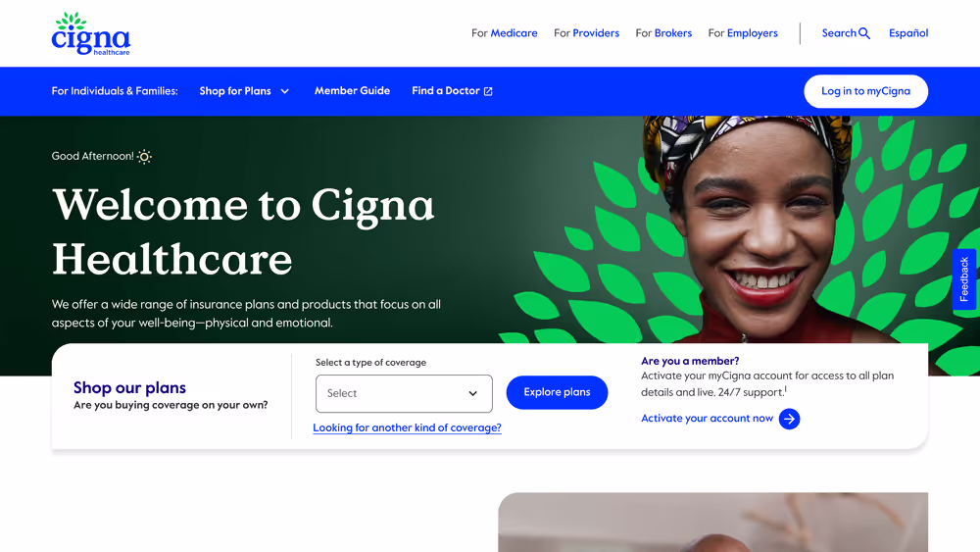
Task: Open the Feedback side tab
Action: 963,278
